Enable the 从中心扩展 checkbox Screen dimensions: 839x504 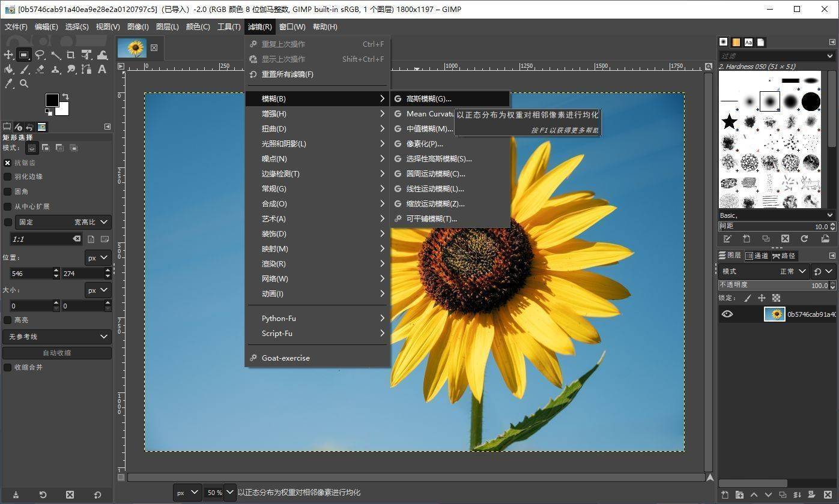click(8, 206)
